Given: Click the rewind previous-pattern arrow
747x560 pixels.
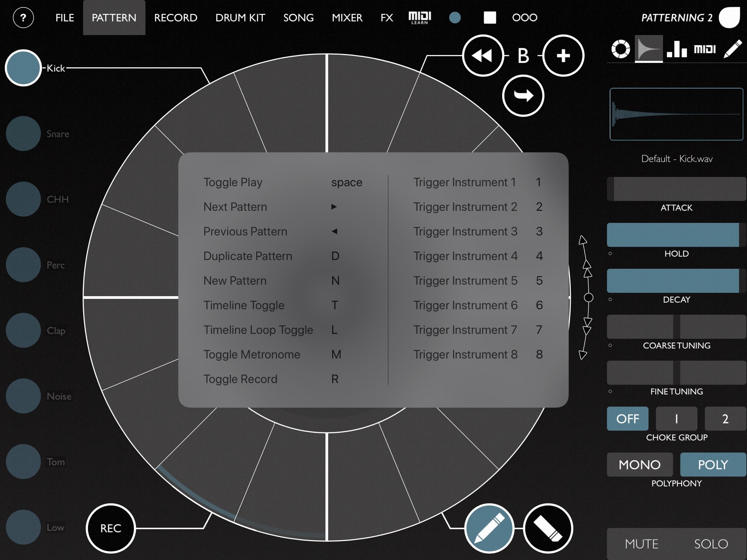Looking at the screenshot, I should 483,55.
